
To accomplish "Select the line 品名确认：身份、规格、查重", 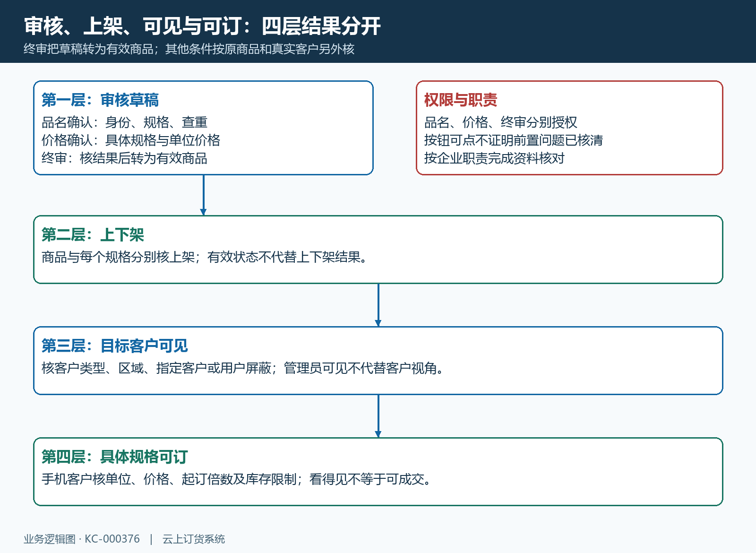I will (124, 122).
